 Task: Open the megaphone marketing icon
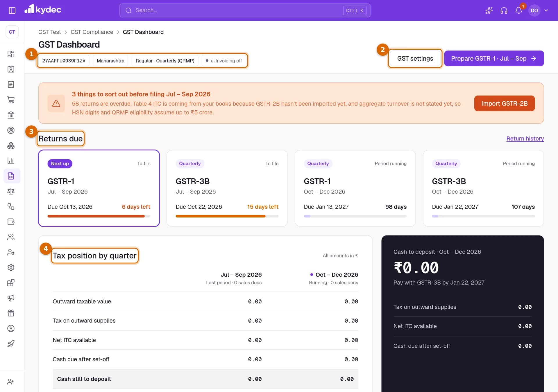11,298
